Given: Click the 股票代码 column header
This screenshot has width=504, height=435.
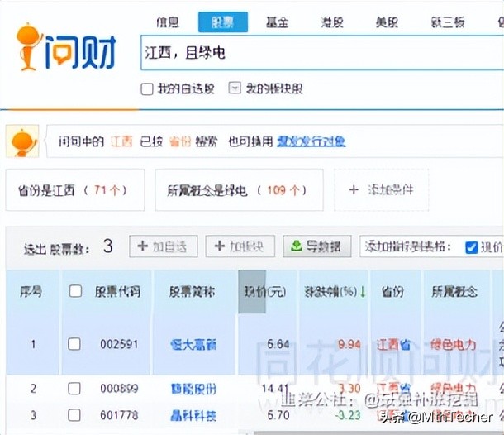Looking at the screenshot, I should click(x=117, y=291).
